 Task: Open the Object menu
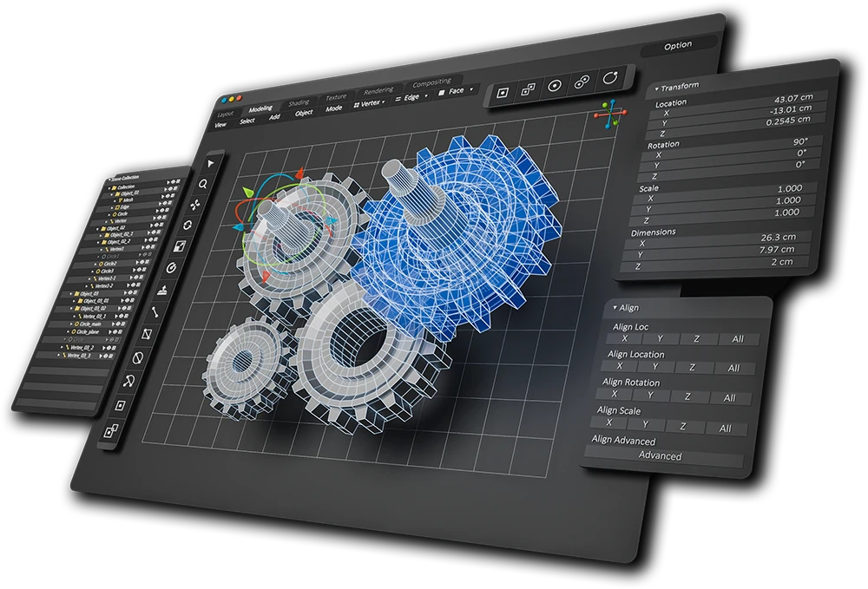tap(304, 113)
